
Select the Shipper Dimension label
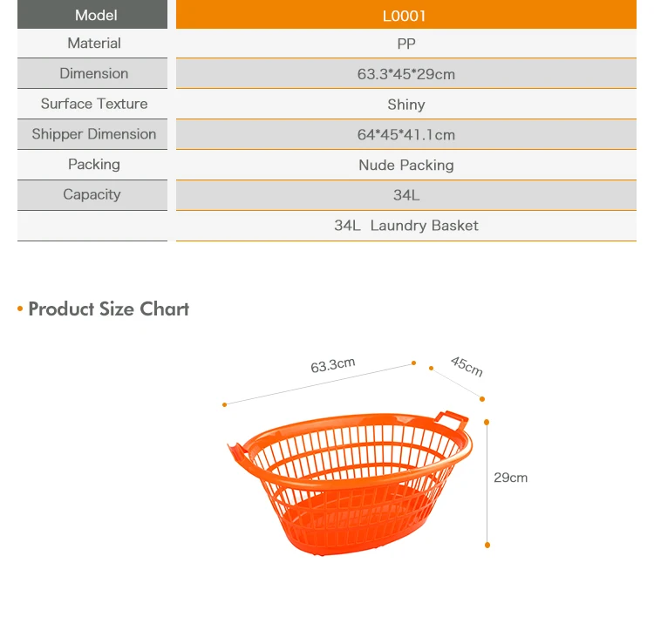[x=94, y=134]
